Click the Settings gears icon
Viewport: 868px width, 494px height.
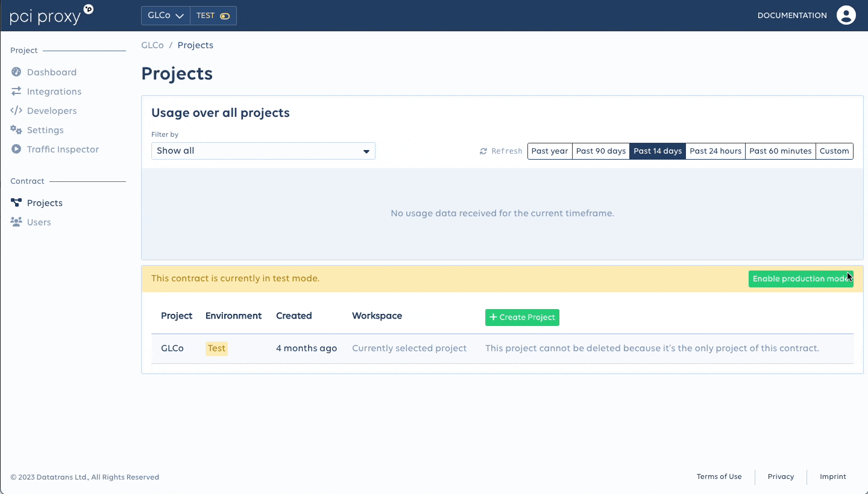tap(16, 130)
